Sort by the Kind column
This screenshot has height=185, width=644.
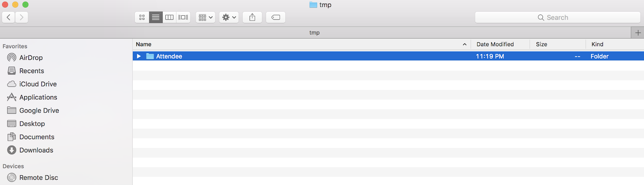click(x=597, y=44)
